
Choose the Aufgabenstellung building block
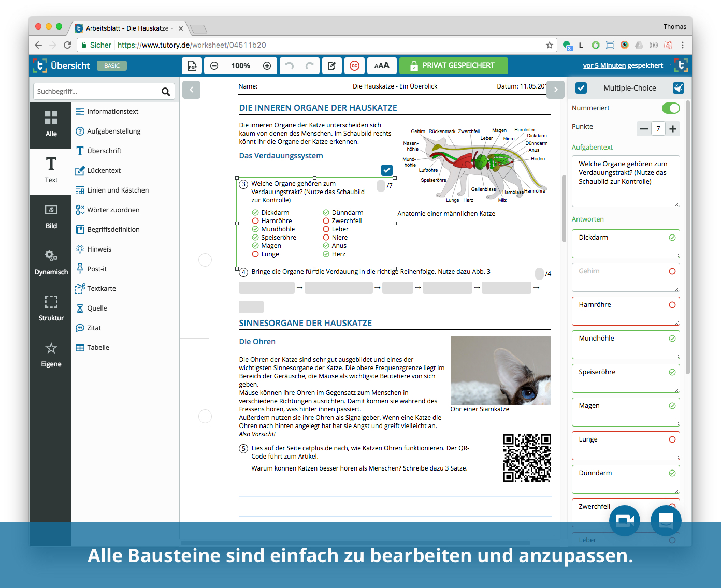(x=108, y=131)
